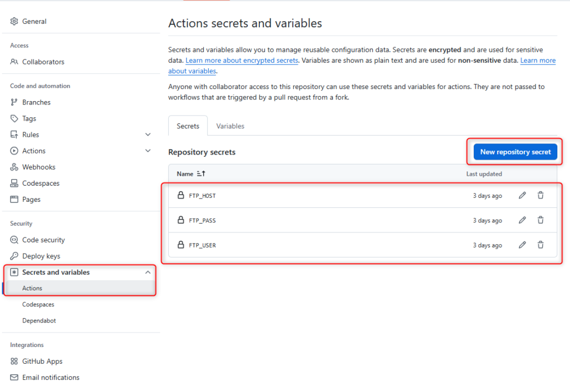The image size is (570, 392).
Task: Click '3 days ago' in FTP_HOST row
Action: click(x=487, y=196)
